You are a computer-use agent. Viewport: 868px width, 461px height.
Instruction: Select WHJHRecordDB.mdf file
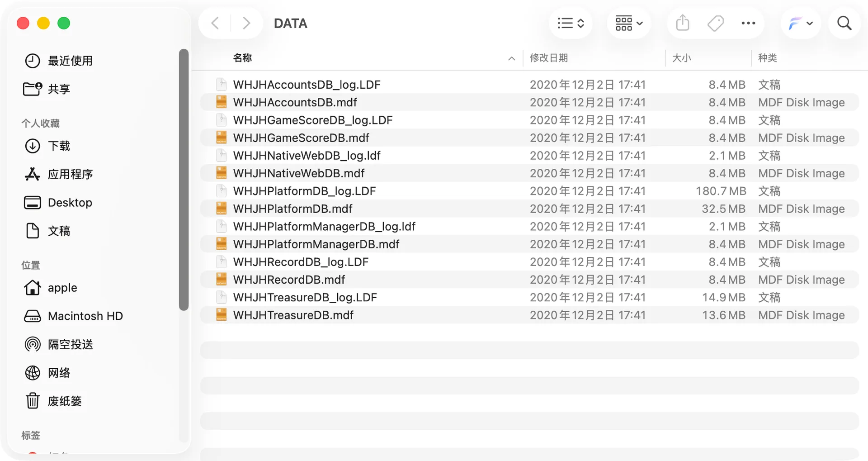click(x=529, y=280)
